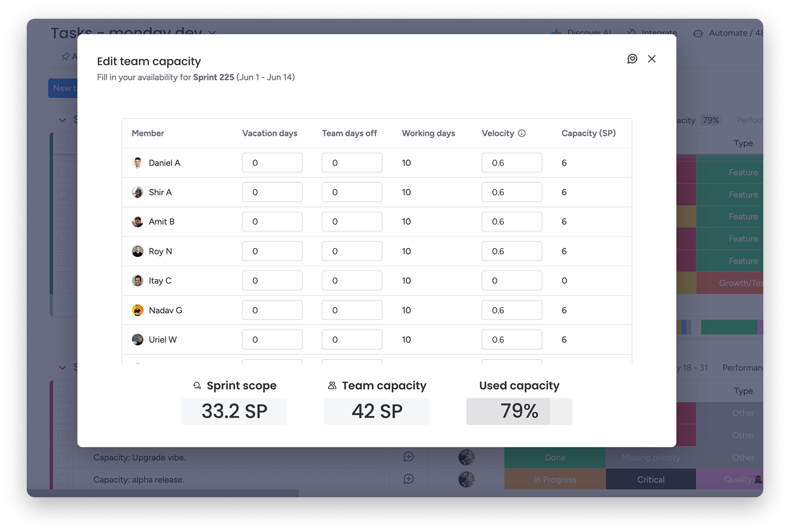Click the Sprint scope 33.2 SP value
This screenshot has width=790, height=532.
click(234, 411)
